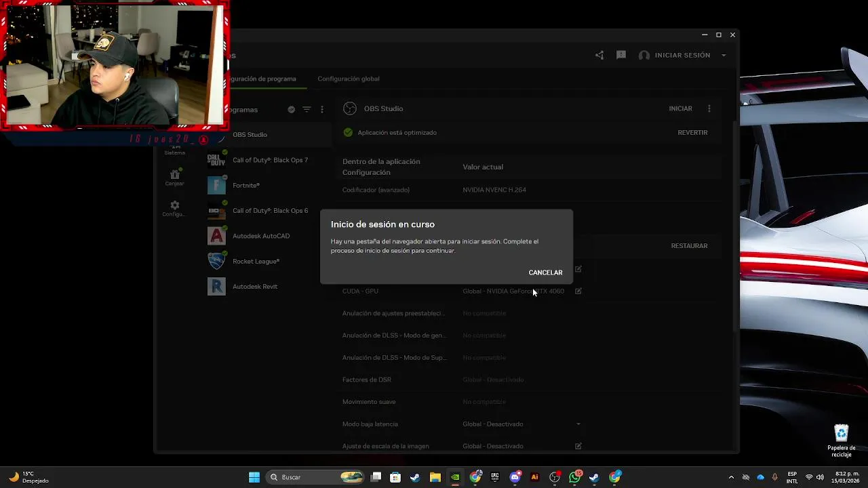Click the NVIDIA app taskbar icon

455,477
